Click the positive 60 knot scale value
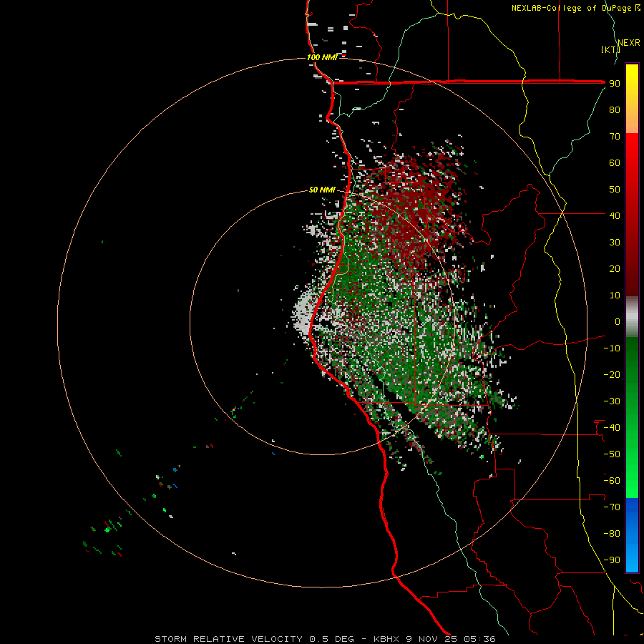The height and width of the screenshot is (644, 644). click(x=615, y=162)
